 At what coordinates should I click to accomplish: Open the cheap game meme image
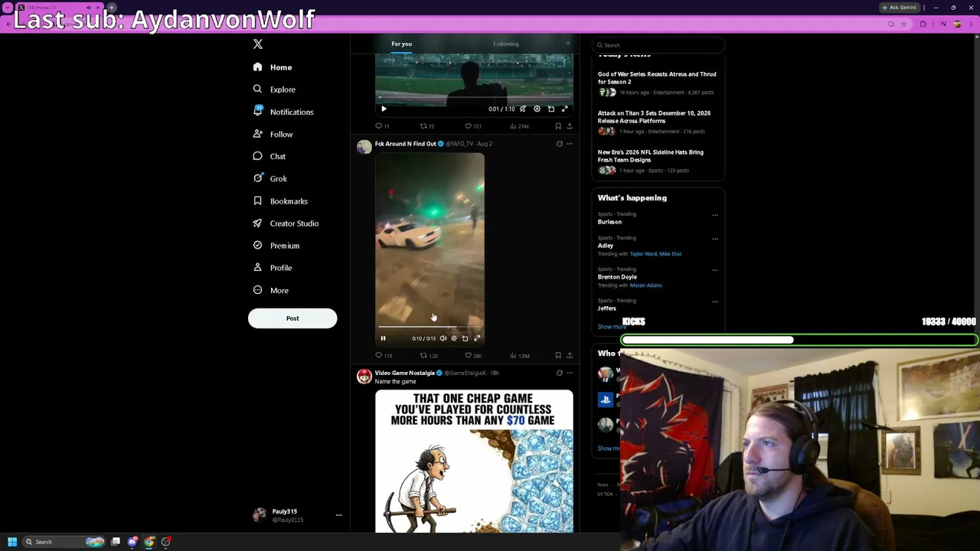474,461
